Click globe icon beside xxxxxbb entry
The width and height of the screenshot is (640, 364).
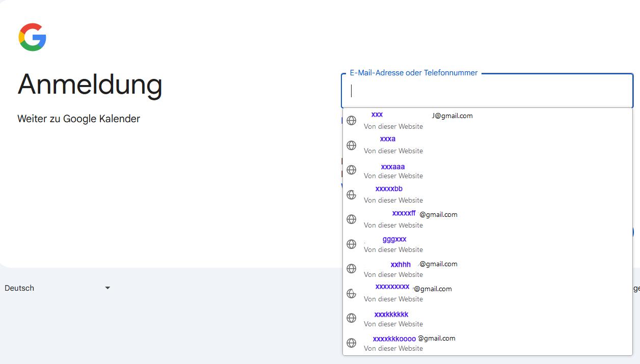click(351, 194)
